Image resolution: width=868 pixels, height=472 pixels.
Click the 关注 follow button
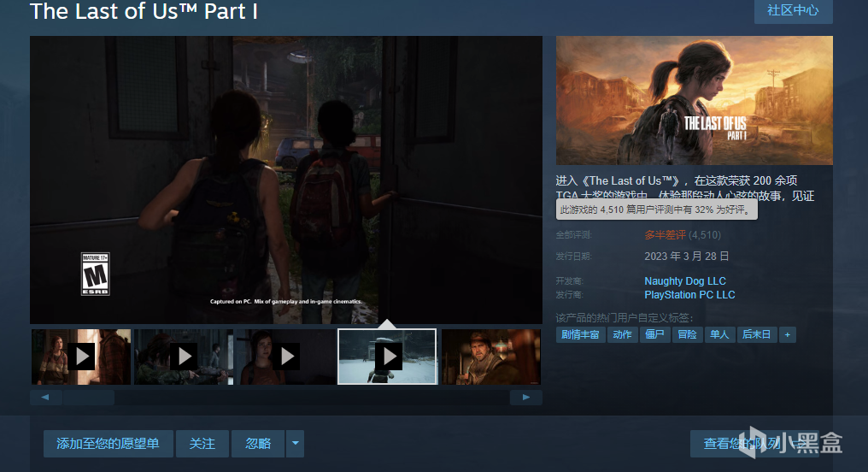[x=202, y=444]
